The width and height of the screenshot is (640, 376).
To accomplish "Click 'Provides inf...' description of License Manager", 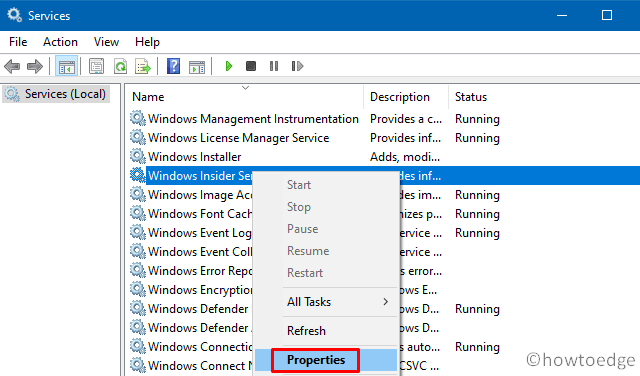I will point(405,138).
